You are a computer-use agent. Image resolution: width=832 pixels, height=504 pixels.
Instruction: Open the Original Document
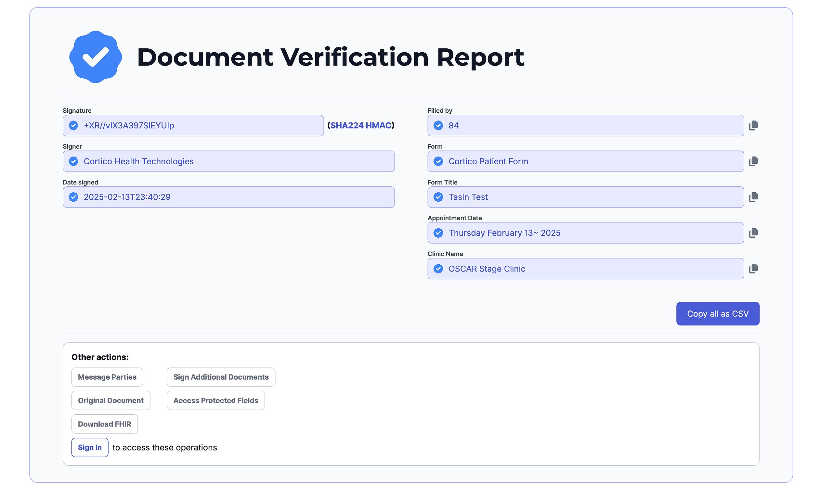point(111,400)
